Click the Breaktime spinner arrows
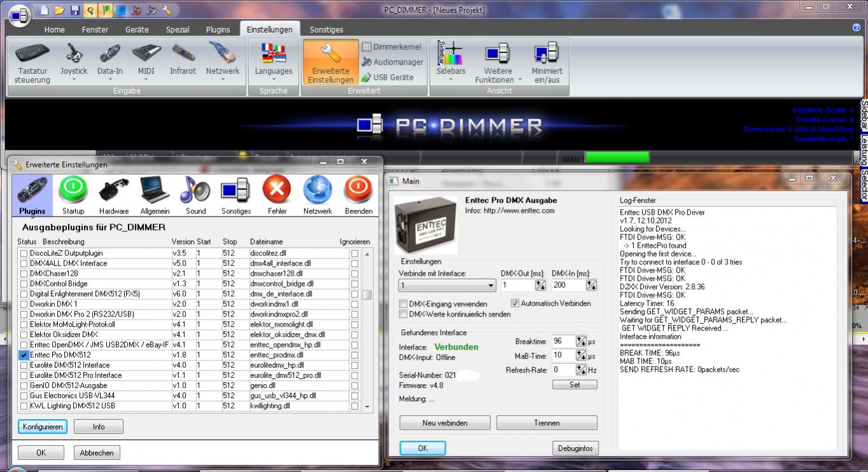 [581, 341]
